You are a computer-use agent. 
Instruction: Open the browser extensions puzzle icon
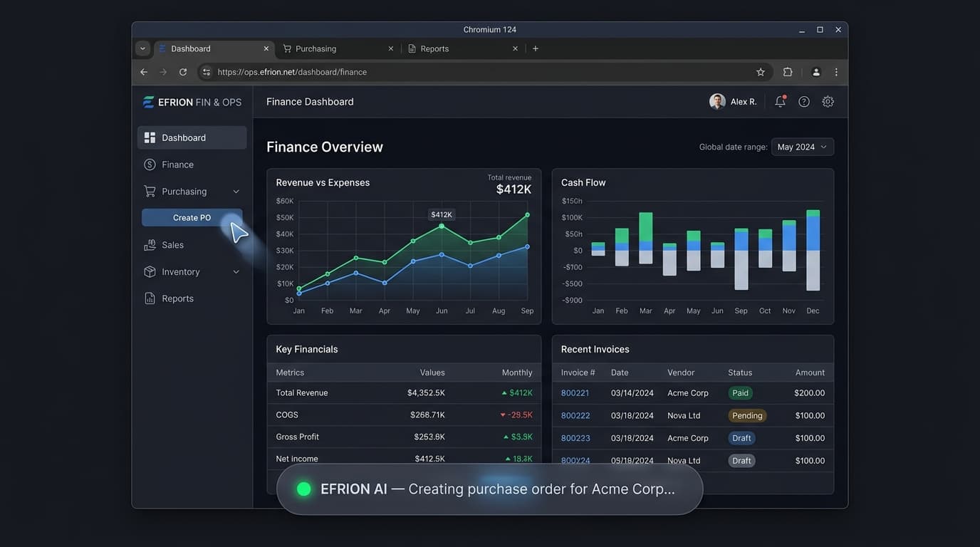788,72
